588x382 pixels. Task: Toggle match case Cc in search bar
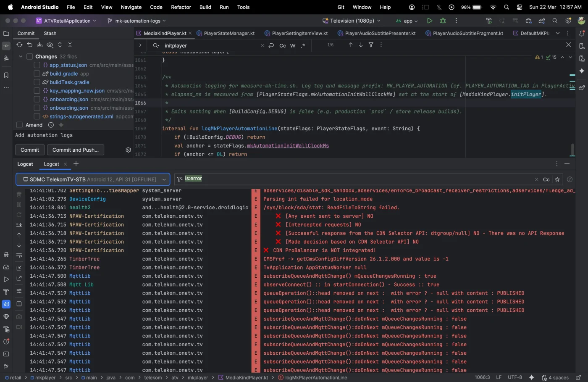(x=283, y=45)
